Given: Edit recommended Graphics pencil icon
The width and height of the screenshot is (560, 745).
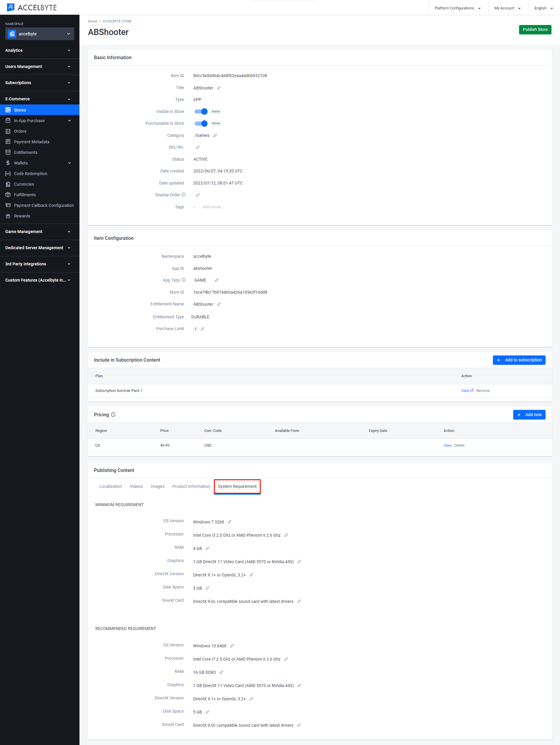Looking at the screenshot, I should (x=299, y=685).
